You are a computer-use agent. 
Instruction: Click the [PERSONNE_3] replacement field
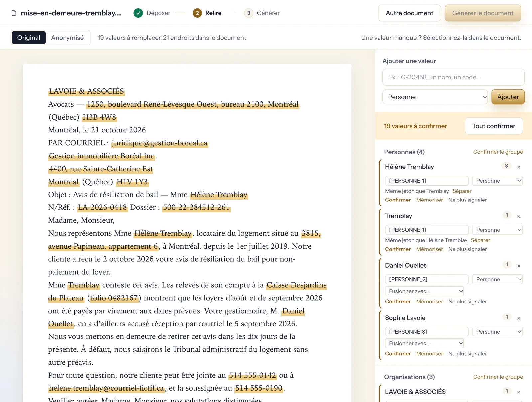(427, 332)
